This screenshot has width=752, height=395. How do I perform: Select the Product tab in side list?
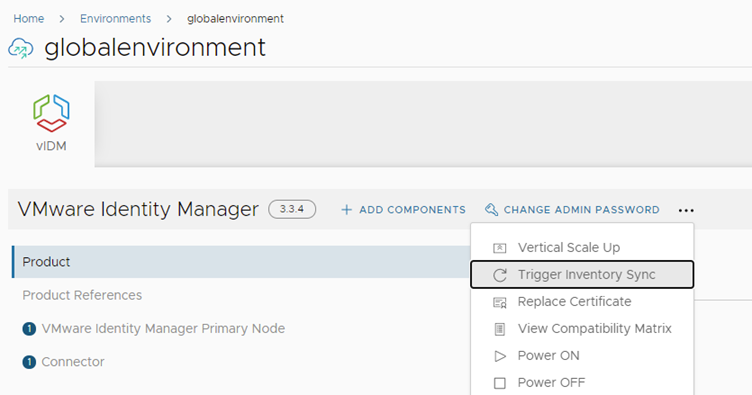pyautogui.click(x=241, y=262)
